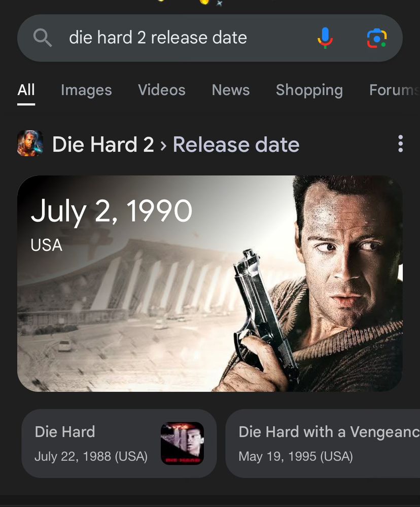Select the All results tab
The height and width of the screenshot is (507, 420).
pos(26,90)
